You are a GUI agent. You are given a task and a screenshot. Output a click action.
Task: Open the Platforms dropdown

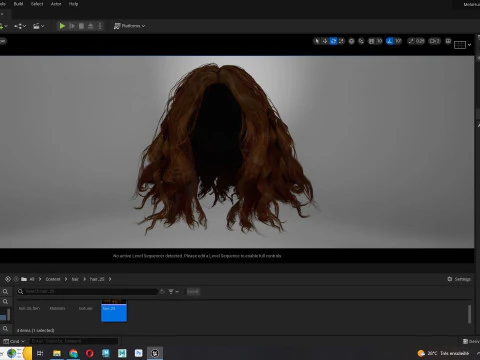(130, 26)
